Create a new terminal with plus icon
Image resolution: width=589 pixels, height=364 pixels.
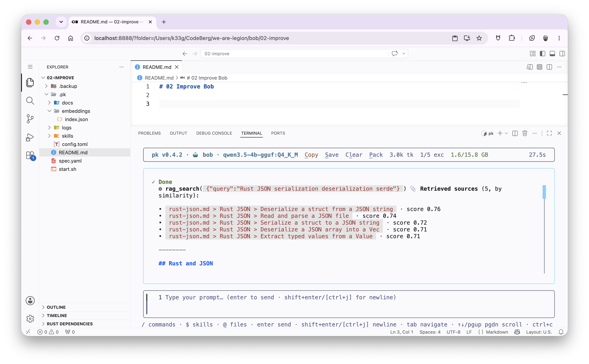click(500, 133)
